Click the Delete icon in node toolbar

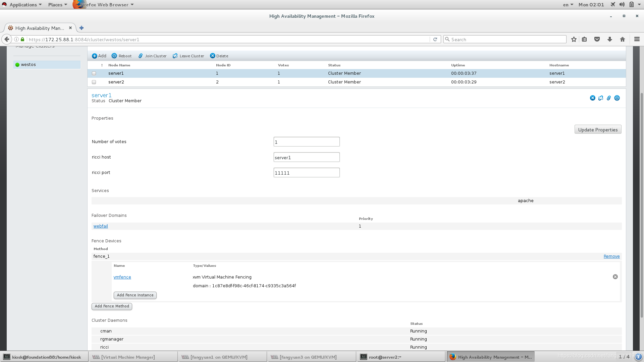pyautogui.click(x=213, y=56)
